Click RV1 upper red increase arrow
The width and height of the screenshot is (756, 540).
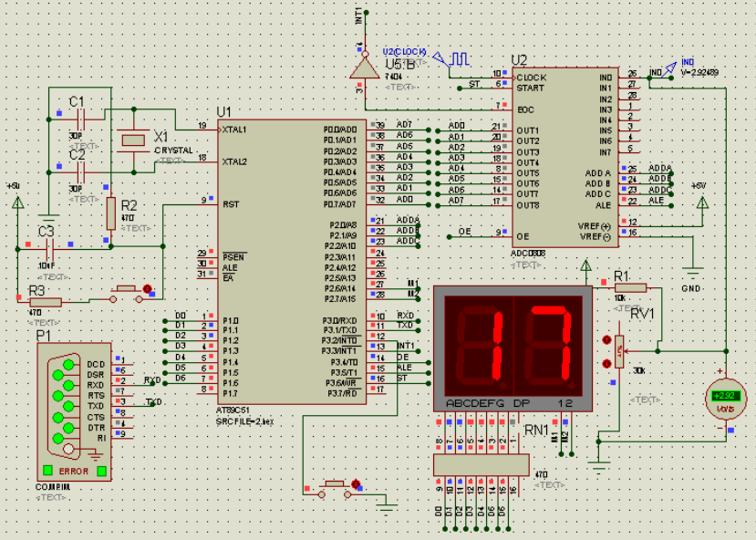pos(607,340)
